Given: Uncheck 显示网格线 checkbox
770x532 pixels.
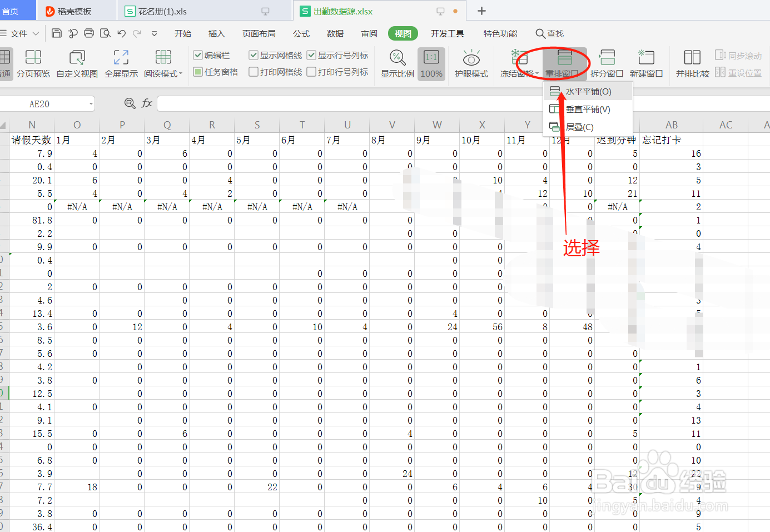Looking at the screenshot, I should pyautogui.click(x=254, y=55).
